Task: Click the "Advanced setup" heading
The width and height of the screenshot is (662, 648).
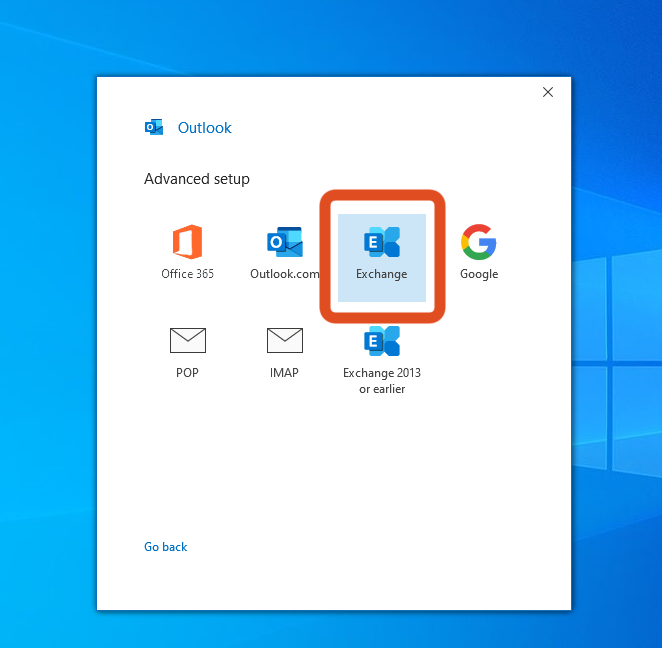Action: 197,179
